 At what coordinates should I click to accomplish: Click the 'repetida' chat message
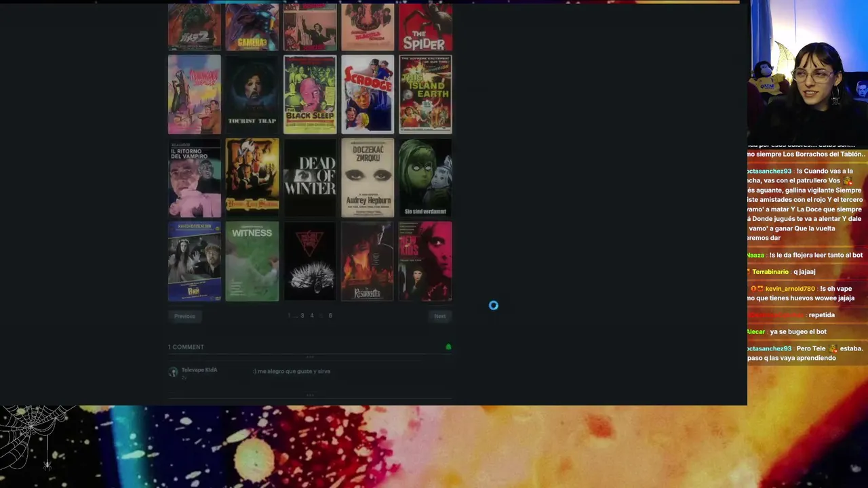822,315
